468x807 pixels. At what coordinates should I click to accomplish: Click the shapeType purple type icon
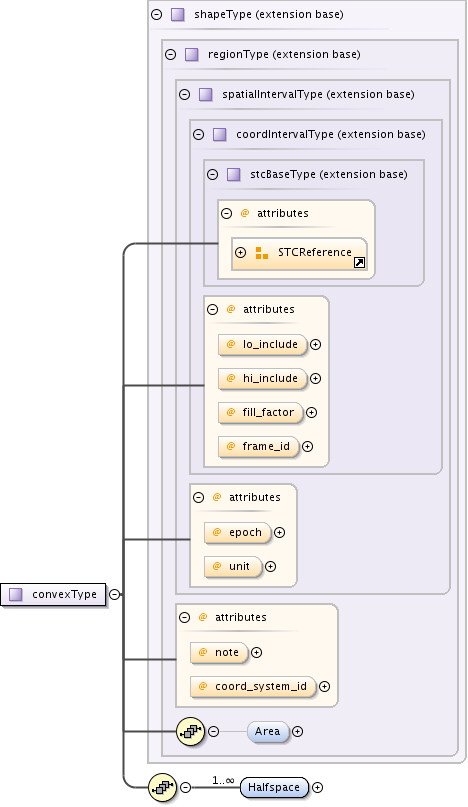point(178,14)
